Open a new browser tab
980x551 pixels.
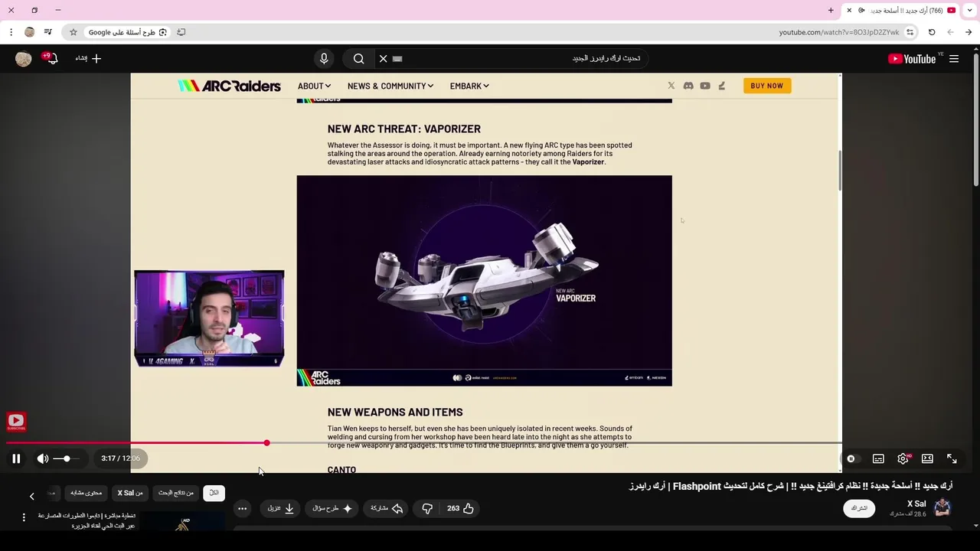click(831, 10)
